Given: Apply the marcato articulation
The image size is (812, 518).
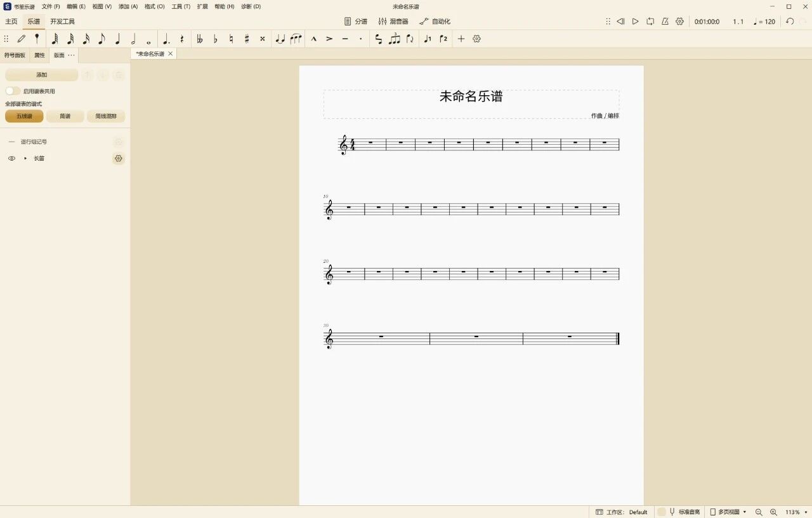Looking at the screenshot, I should click(313, 39).
